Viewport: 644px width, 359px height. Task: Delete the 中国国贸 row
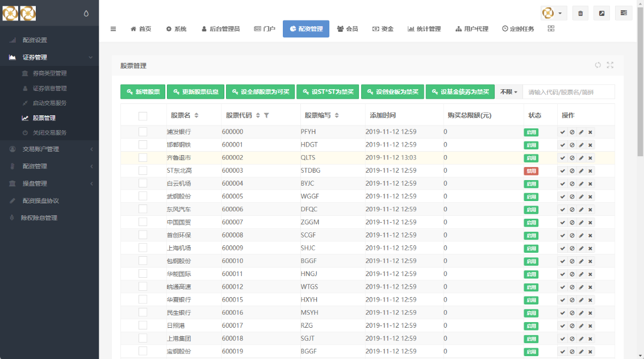click(590, 223)
